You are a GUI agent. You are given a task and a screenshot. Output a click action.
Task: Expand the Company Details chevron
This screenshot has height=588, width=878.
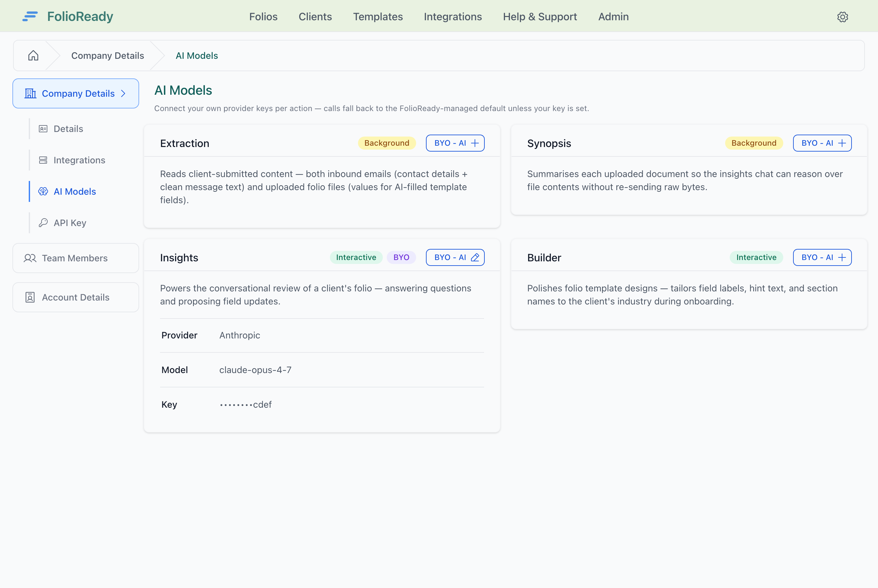click(123, 93)
